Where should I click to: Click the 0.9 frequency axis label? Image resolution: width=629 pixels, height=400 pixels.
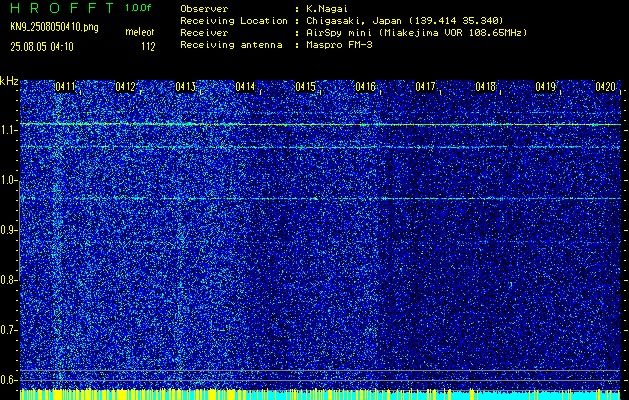click(8, 230)
